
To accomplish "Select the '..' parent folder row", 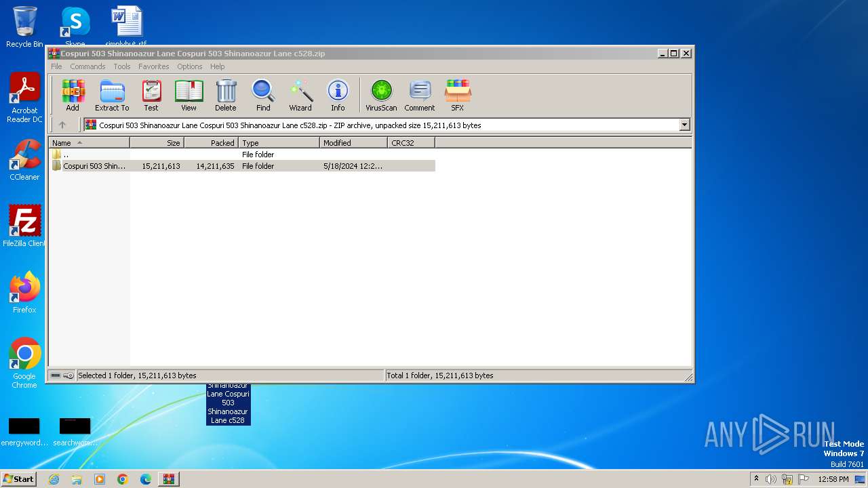I will (242, 155).
